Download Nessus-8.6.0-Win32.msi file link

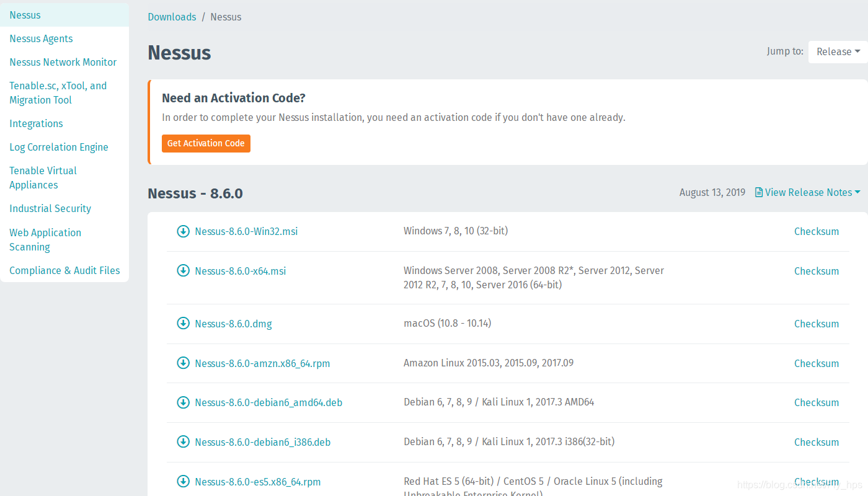246,231
